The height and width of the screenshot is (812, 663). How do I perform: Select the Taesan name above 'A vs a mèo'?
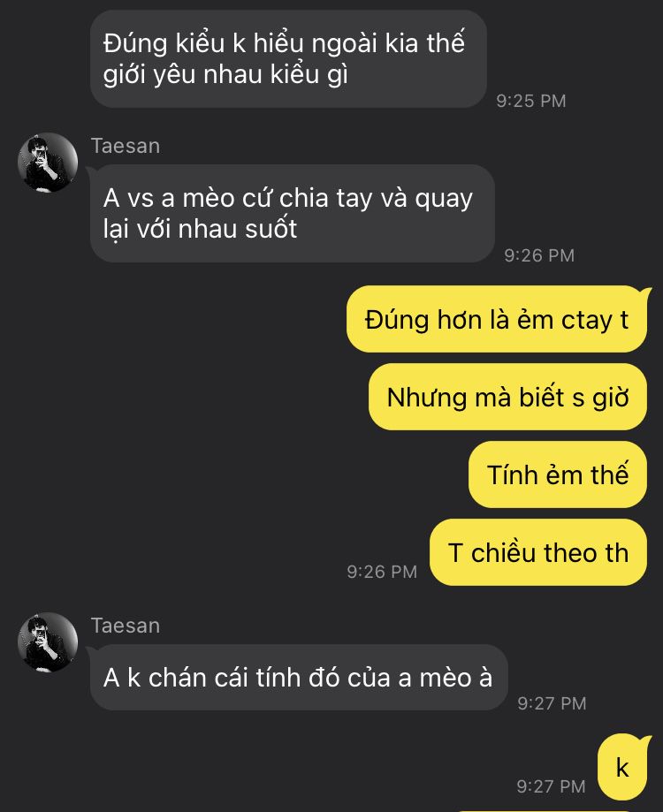(x=126, y=146)
